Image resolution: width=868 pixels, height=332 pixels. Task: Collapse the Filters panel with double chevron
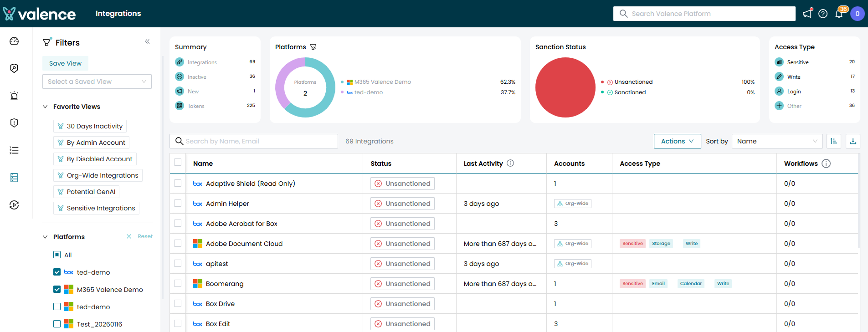tap(147, 41)
